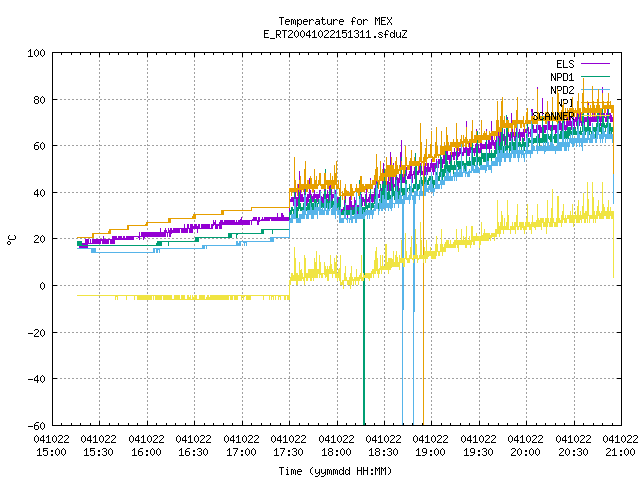The width and height of the screenshot is (640, 480).
Task: Click the x-axis tick label 041022 16:00
Action: tap(147, 446)
